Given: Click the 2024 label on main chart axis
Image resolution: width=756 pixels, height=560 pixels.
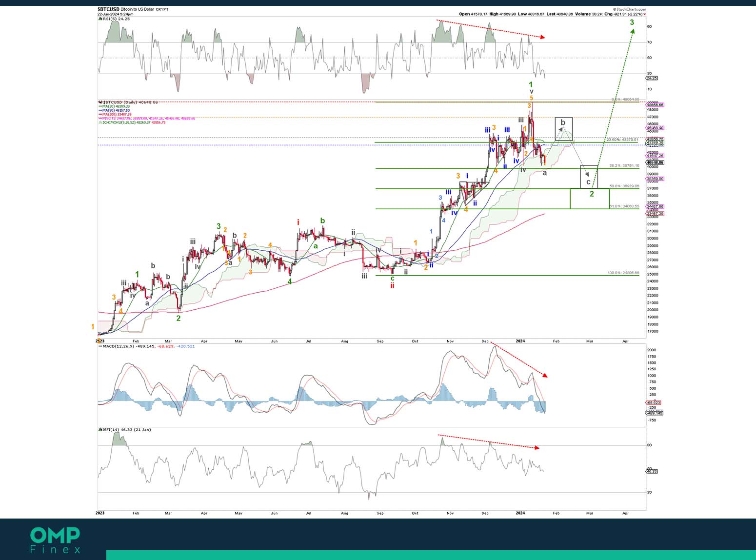Looking at the screenshot, I should (520, 341).
